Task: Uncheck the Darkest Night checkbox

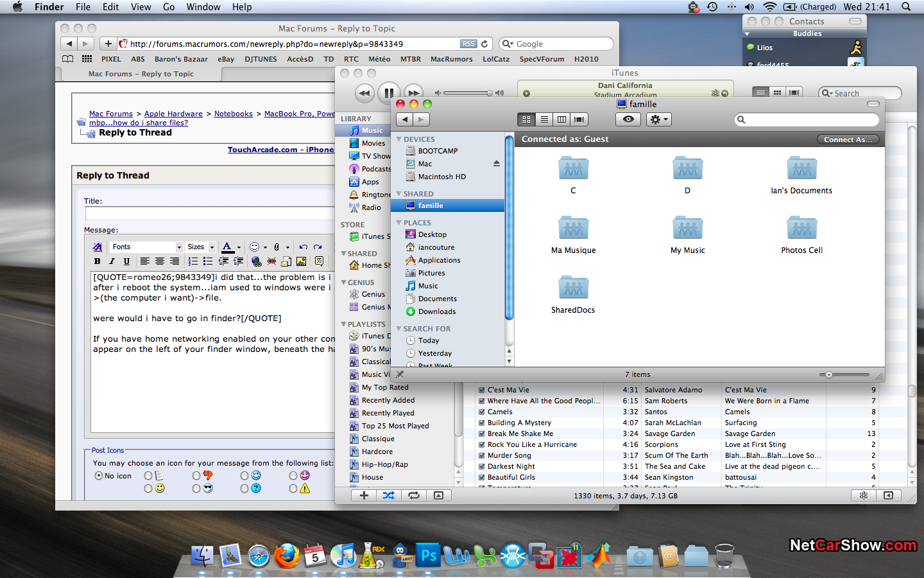Action: click(x=481, y=466)
